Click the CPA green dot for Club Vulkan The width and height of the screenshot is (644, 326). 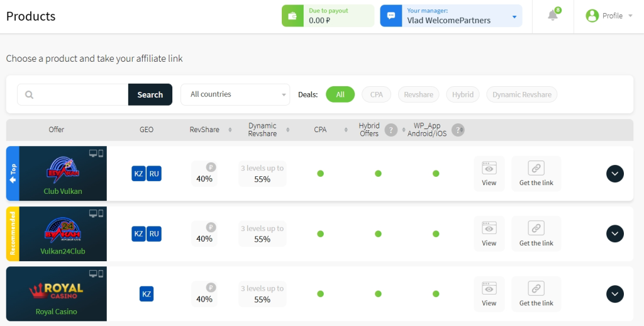click(x=320, y=174)
